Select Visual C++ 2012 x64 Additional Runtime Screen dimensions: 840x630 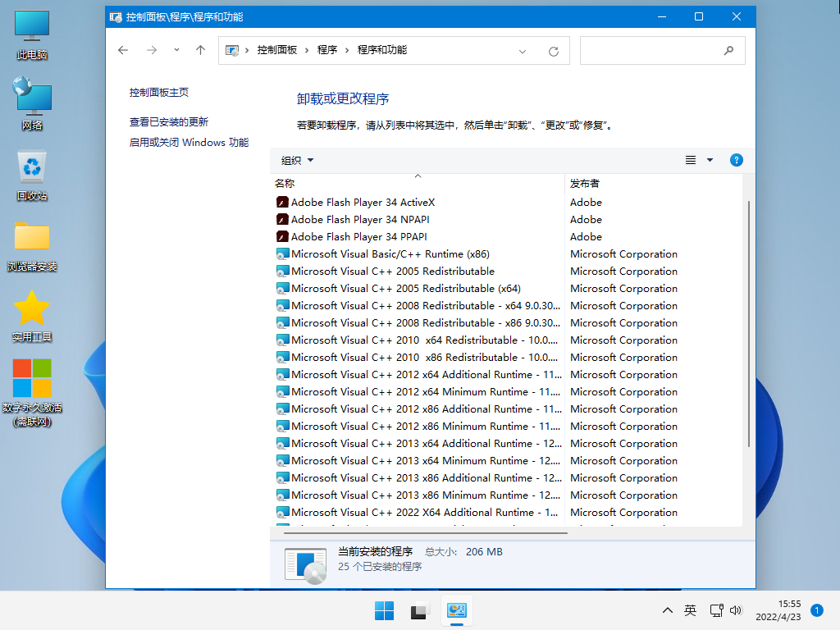tap(418, 374)
